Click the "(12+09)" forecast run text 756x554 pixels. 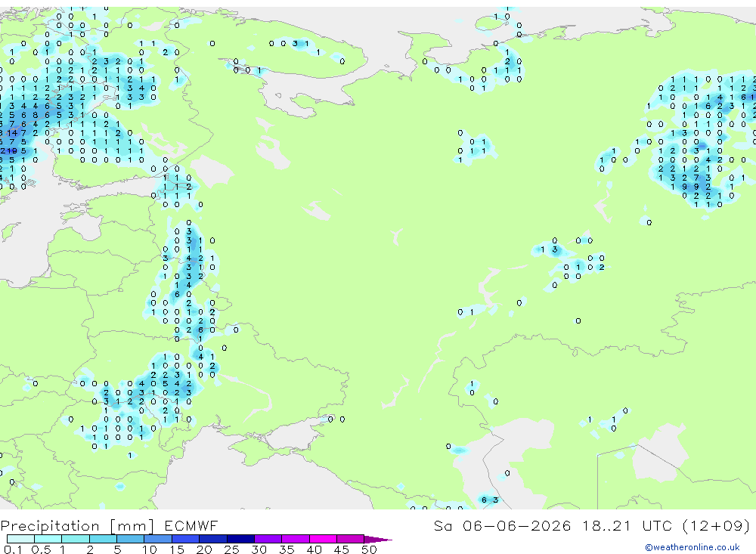pyautogui.click(x=717, y=525)
